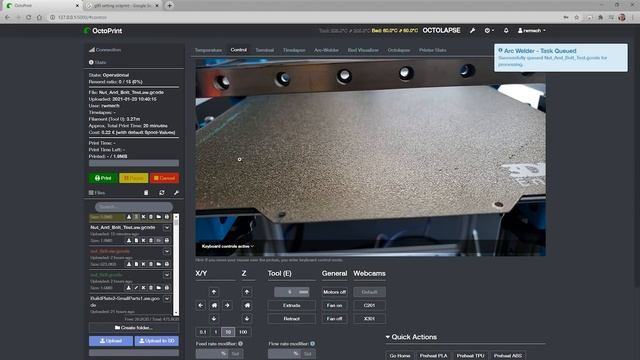Select 100 jog distance

(243, 332)
